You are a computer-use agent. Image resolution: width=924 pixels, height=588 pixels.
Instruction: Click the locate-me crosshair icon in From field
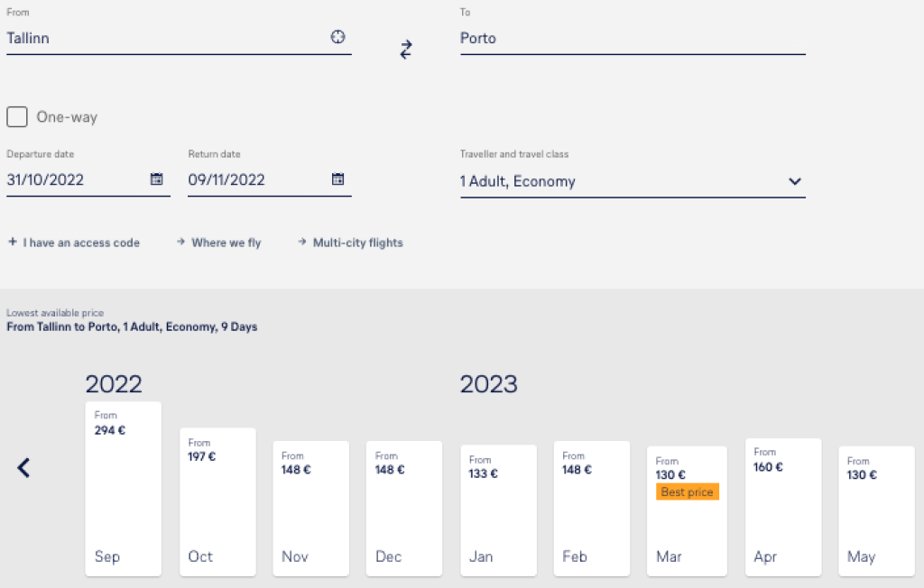point(337,37)
